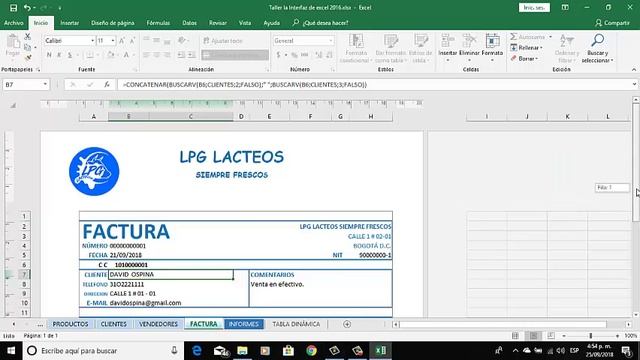Toggle bold N formatting

49,55
